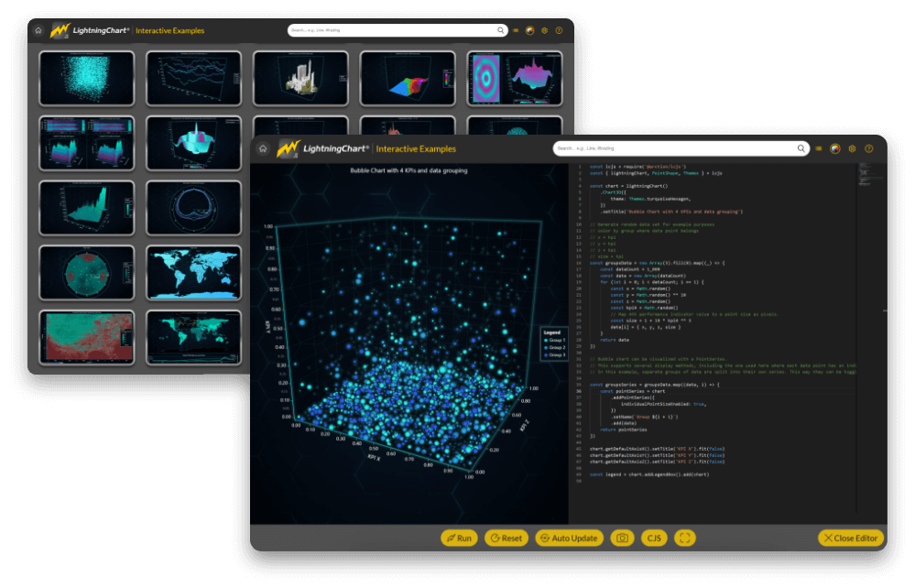Viewport: 915px width, 588px height.
Task: Open the hamburger menu icon beside the theme picker
Action: tap(818, 147)
